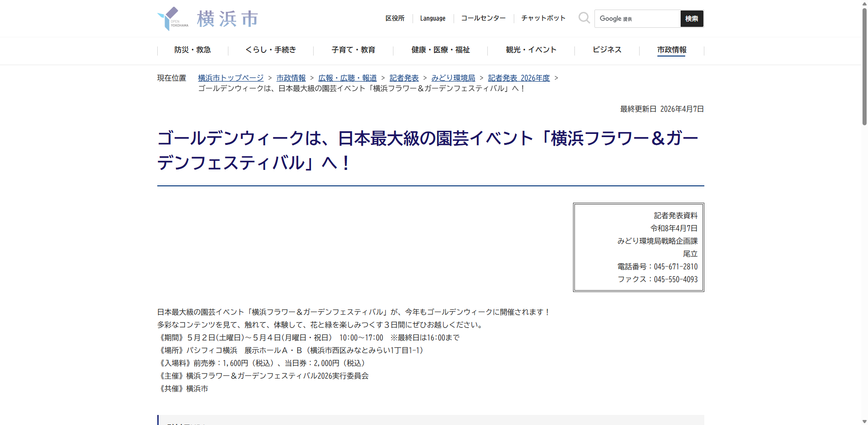Click the search magnifier icon

pyautogui.click(x=584, y=18)
